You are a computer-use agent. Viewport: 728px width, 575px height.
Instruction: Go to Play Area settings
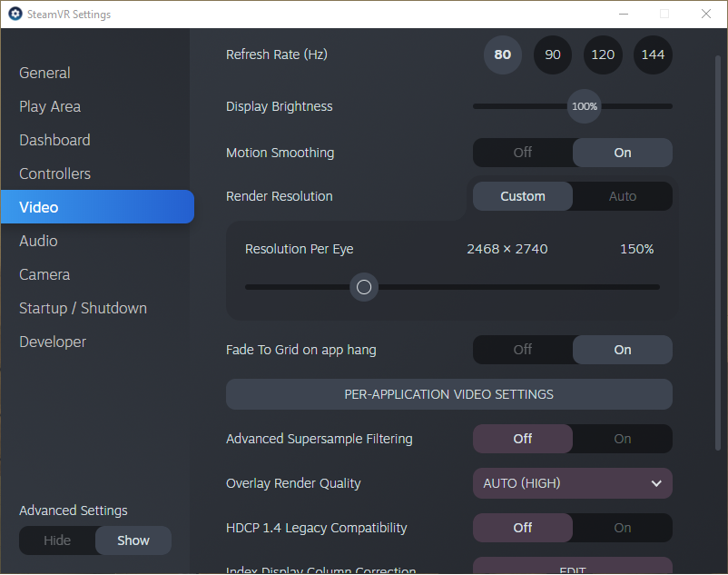(50, 106)
